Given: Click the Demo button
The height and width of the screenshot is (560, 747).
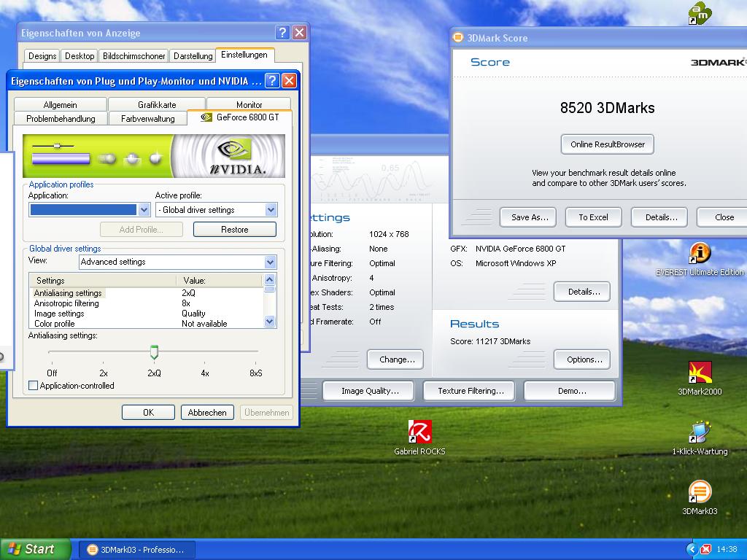Looking at the screenshot, I should (570, 391).
